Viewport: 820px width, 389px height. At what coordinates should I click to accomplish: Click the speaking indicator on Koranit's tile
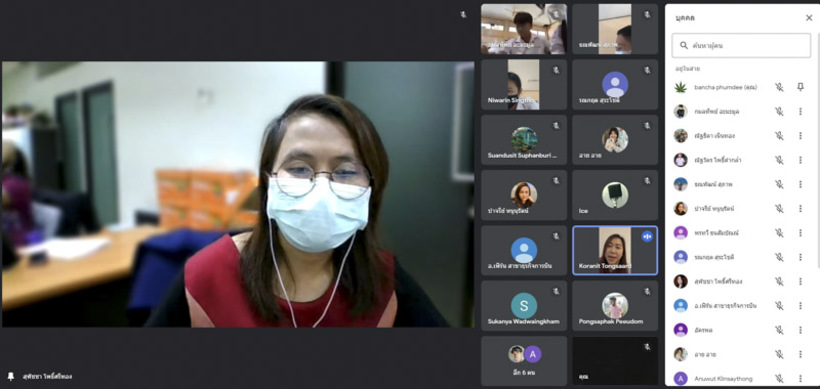(647, 236)
